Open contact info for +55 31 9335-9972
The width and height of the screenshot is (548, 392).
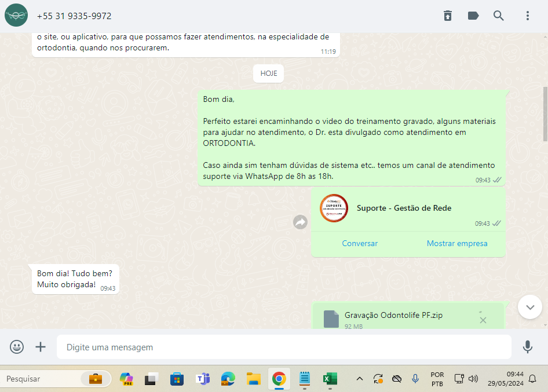(74, 16)
